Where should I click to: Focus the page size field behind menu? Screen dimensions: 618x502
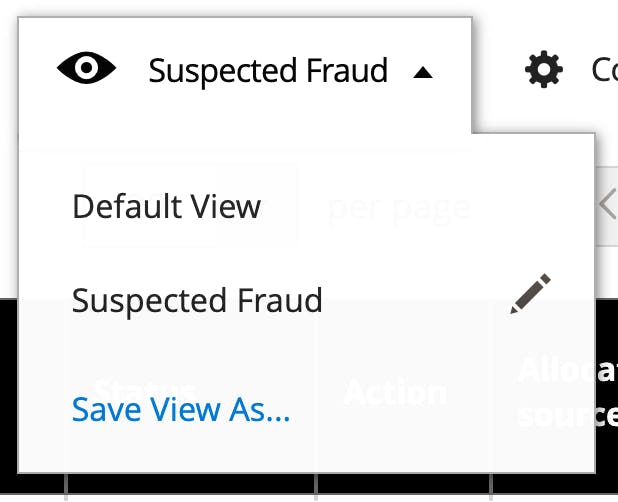[x=189, y=206]
